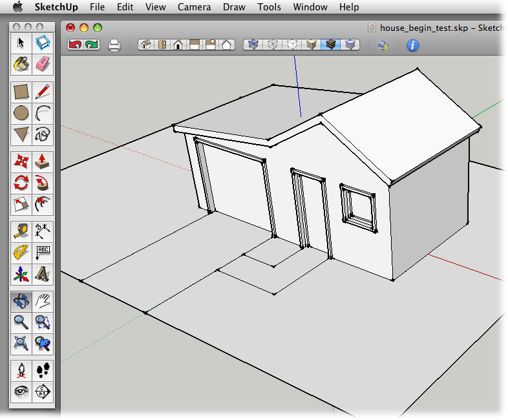508x420 pixels.
Task: Open the Camera menu
Action: (x=195, y=7)
